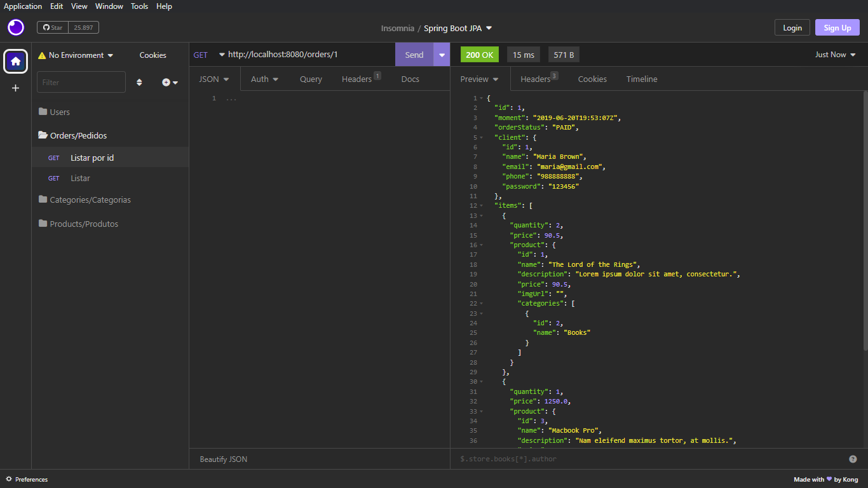Click the Users folder icon
The image size is (868, 488).
click(43, 112)
